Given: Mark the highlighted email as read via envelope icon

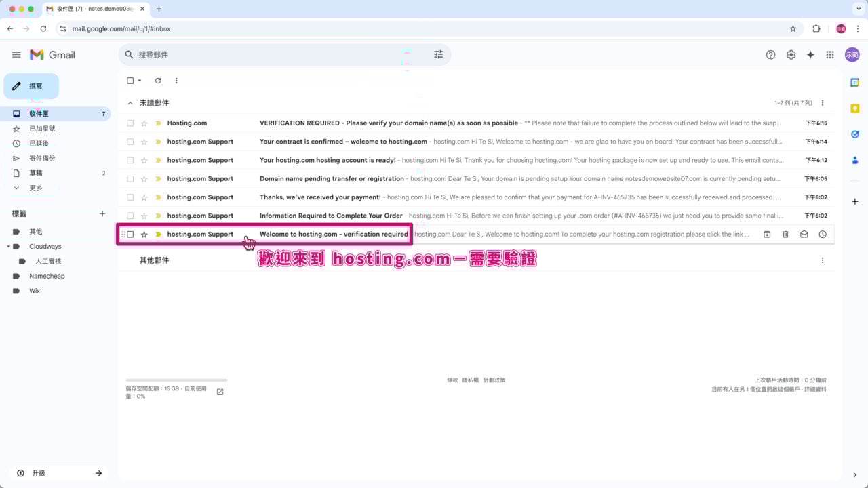Looking at the screenshot, I should click(804, 234).
